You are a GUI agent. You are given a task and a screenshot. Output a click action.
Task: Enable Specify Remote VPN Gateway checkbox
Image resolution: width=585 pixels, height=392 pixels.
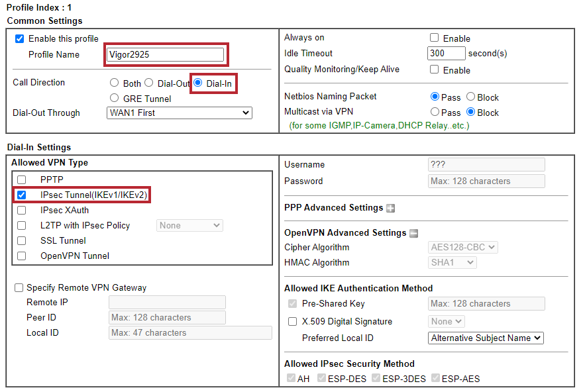coord(19,287)
